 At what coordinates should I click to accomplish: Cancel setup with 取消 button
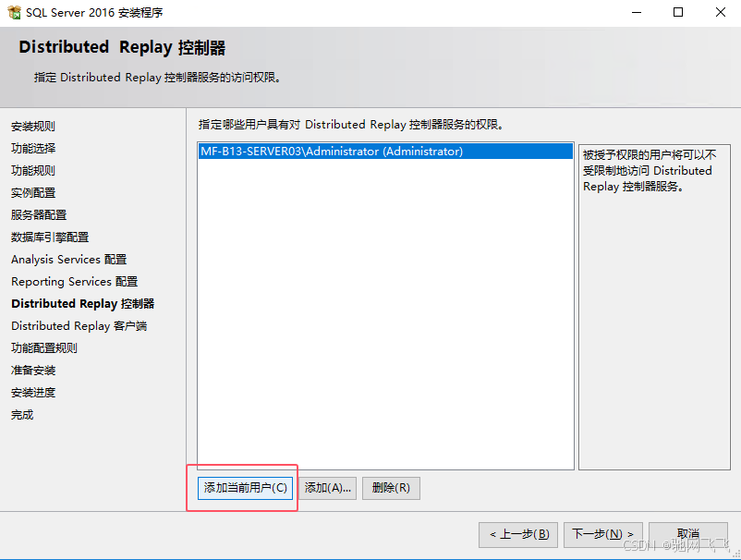pos(688,534)
